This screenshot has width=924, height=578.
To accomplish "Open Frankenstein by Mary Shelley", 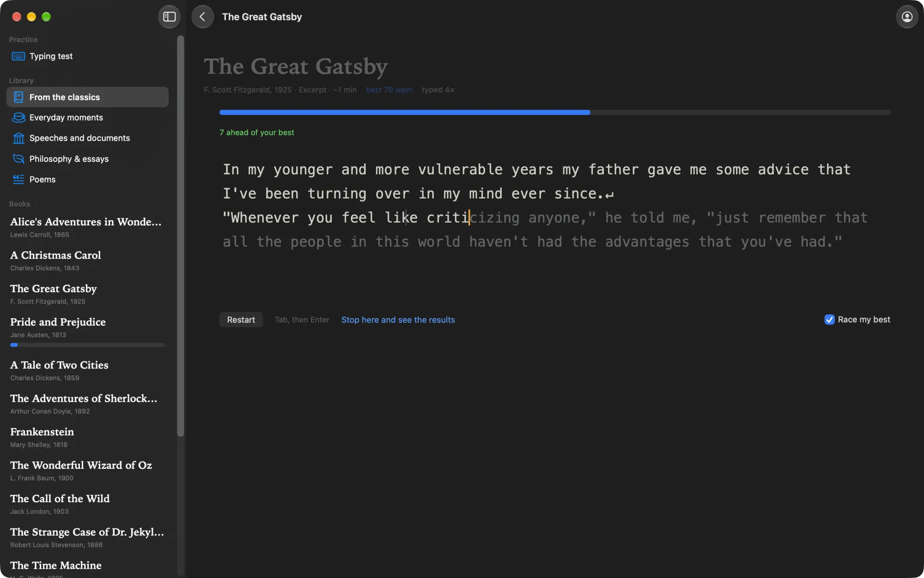I will [88, 437].
